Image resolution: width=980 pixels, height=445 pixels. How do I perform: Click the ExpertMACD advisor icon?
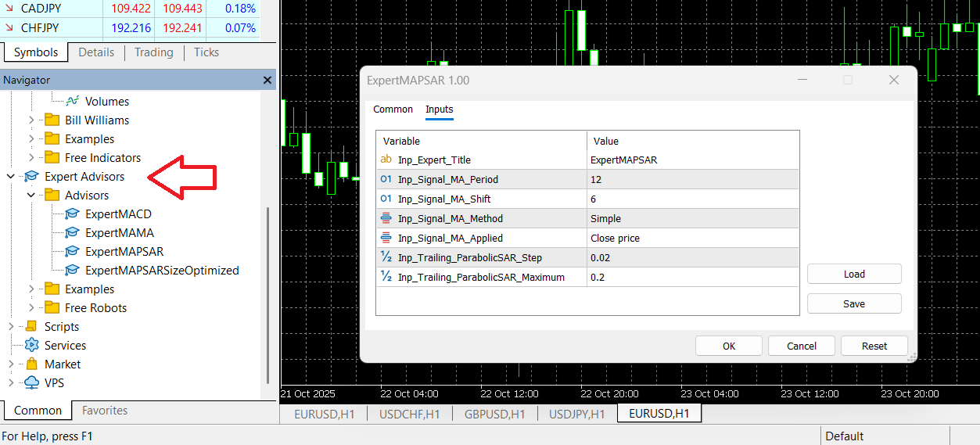click(73, 214)
